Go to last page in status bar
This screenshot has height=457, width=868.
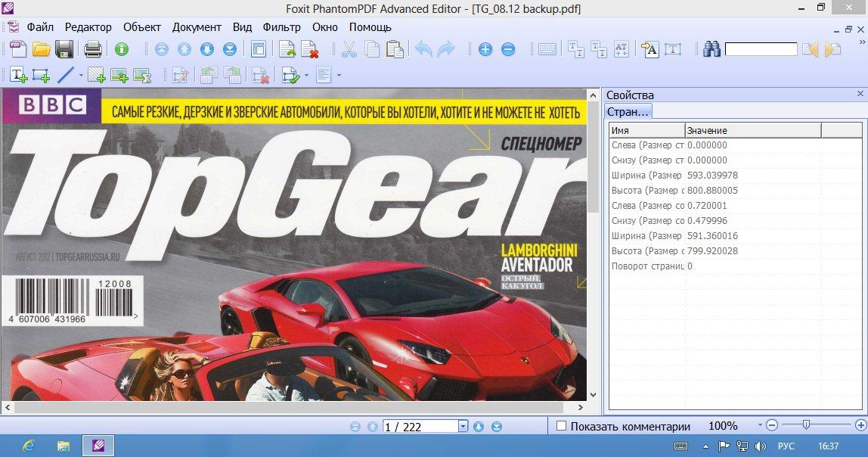click(497, 427)
